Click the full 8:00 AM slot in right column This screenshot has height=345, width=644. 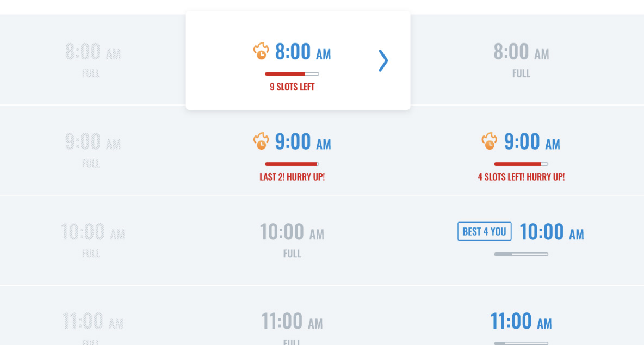[521, 60]
